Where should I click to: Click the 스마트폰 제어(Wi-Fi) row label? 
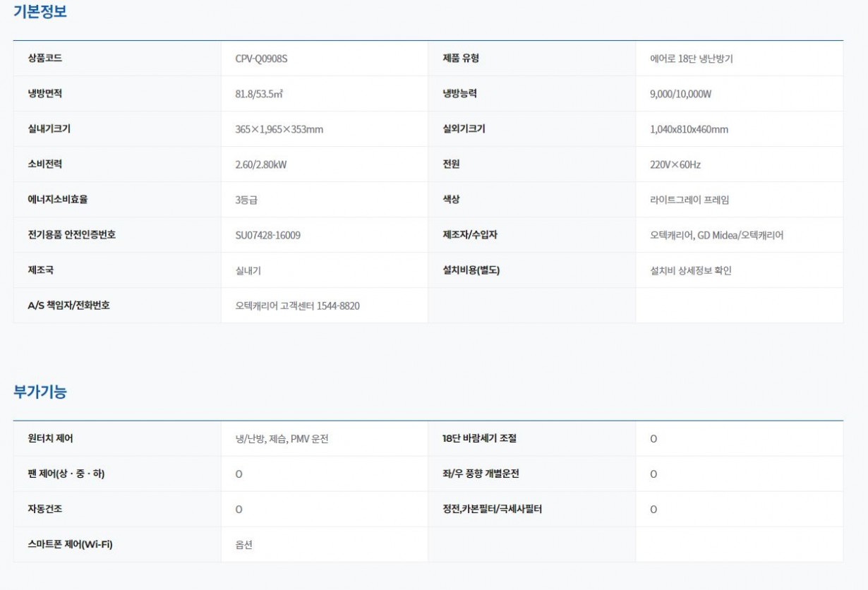pos(70,544)
